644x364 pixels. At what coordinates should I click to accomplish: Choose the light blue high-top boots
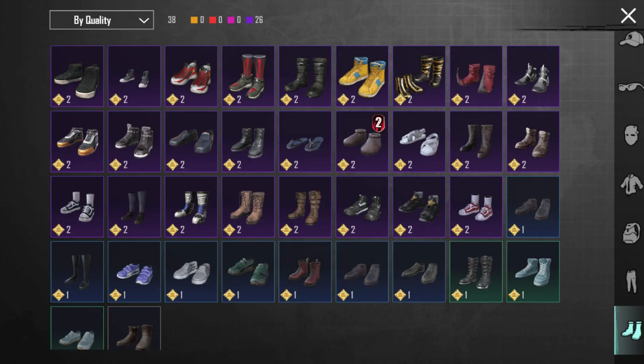point(533,272)
